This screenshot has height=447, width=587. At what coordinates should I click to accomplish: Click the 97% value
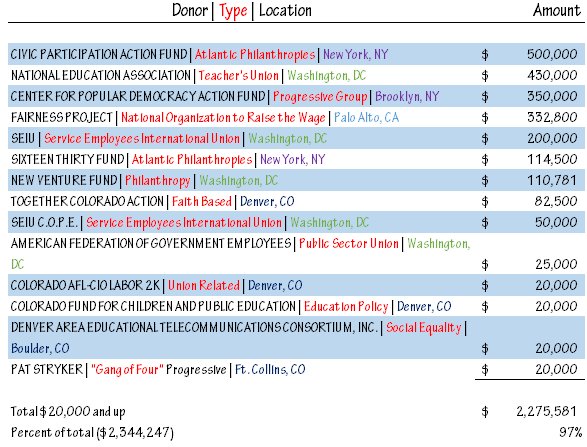pyautogui.click(x=571, y=432)
